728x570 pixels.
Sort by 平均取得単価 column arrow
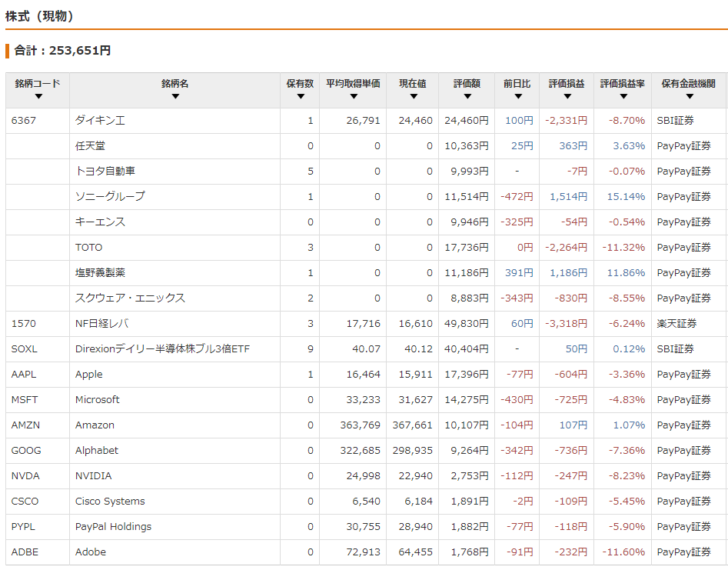tap(354, 97)
